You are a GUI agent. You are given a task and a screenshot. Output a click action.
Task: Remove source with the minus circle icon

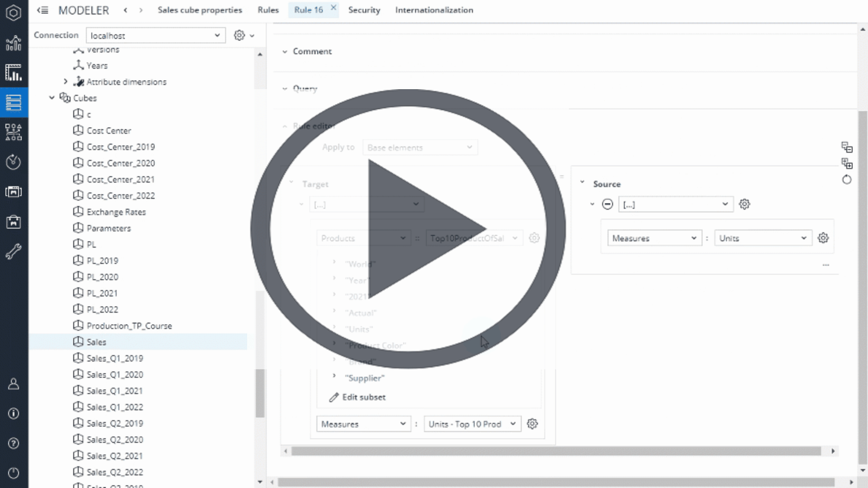(608, 204)
